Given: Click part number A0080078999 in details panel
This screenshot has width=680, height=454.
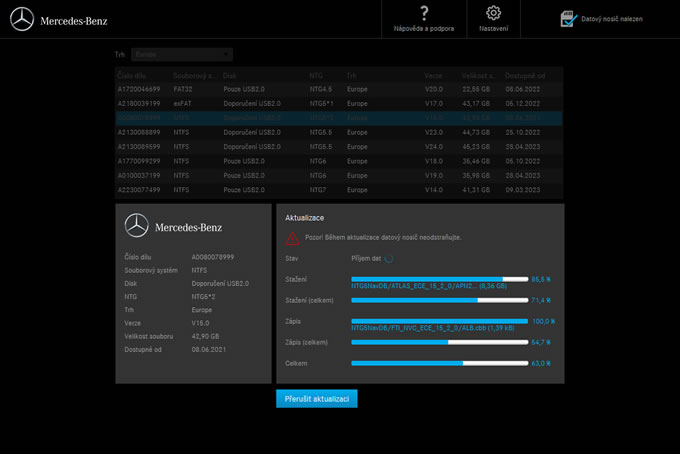Looking at the screenshot, I should 213,257.
